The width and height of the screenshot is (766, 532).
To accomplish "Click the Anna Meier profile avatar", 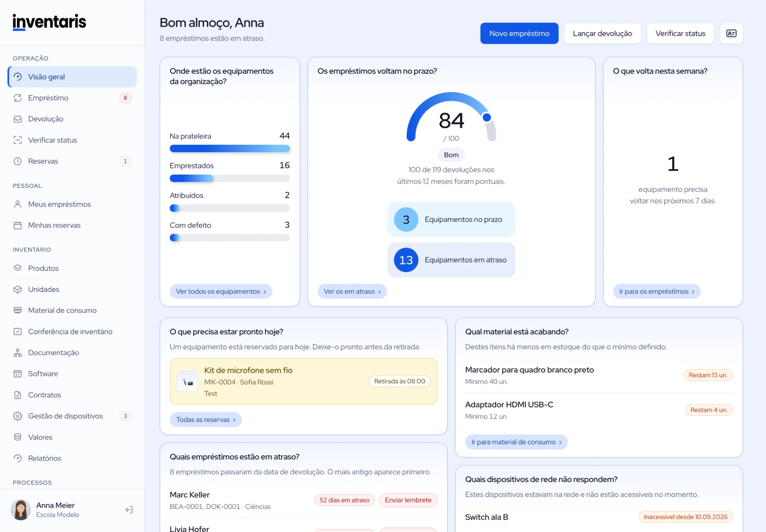I will 21,510.
